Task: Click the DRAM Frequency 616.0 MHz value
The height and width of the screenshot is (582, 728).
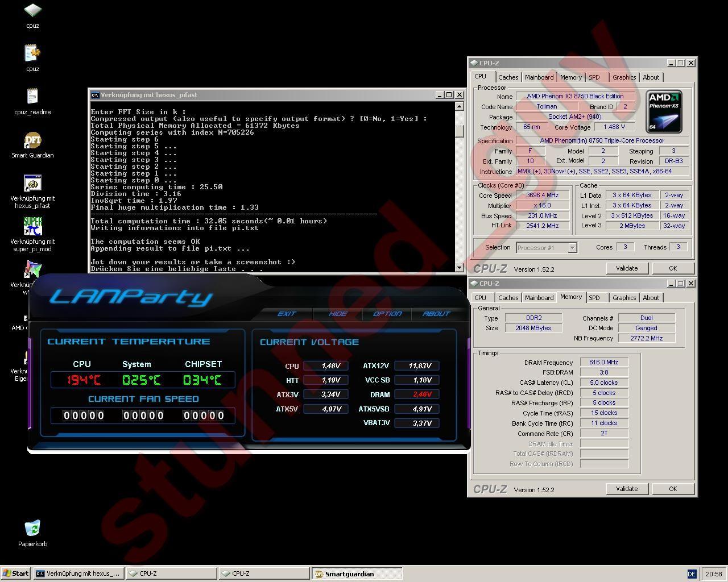Action: [604, 362]
